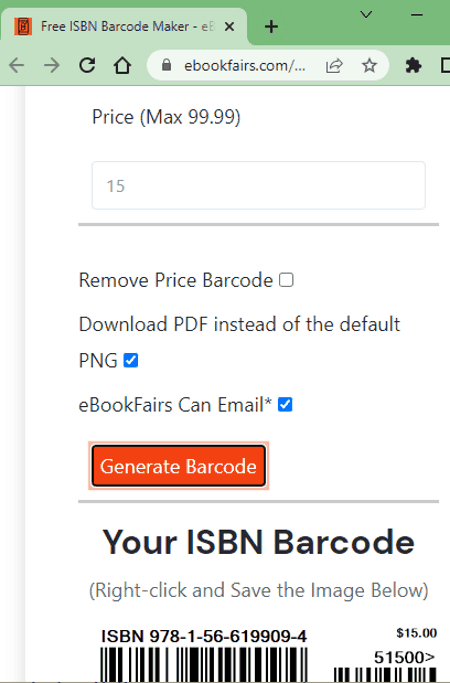Open the browser home page

pos(122,66)
